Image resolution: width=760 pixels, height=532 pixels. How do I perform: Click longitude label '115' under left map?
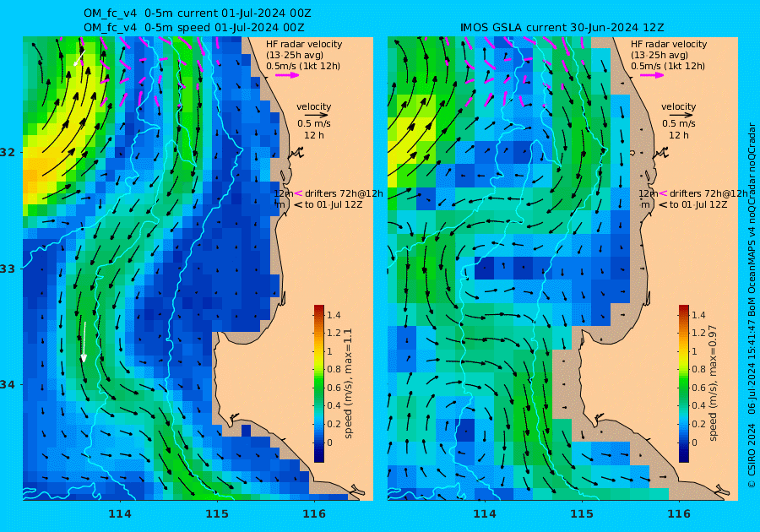click(217, 514)
